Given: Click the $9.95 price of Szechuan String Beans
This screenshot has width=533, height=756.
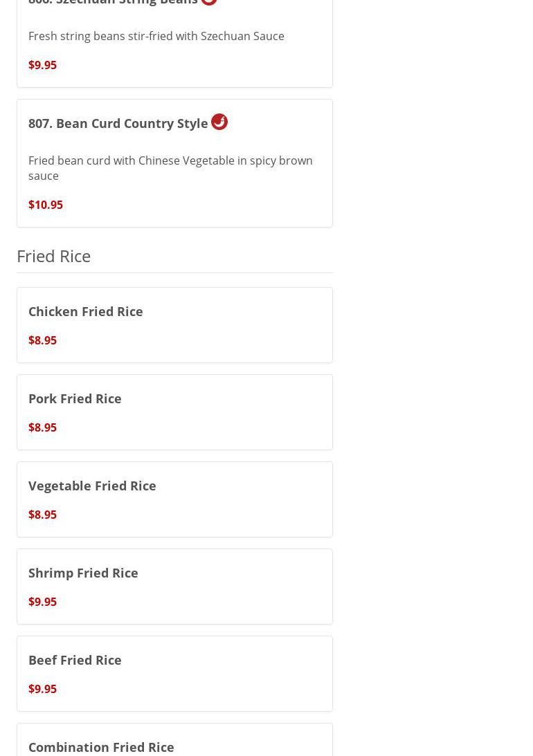Looking at the screenshot, I should [x=42, y=65].
